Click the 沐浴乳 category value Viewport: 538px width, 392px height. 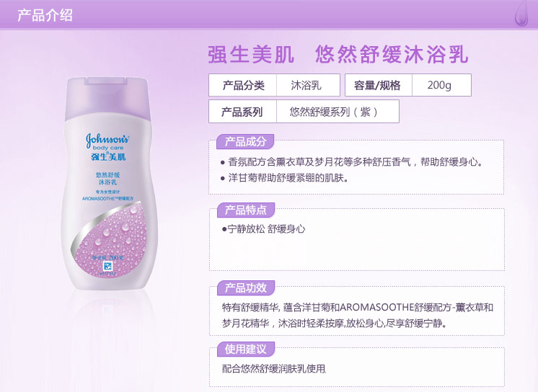pyautogui.click(x=308, y=85)
